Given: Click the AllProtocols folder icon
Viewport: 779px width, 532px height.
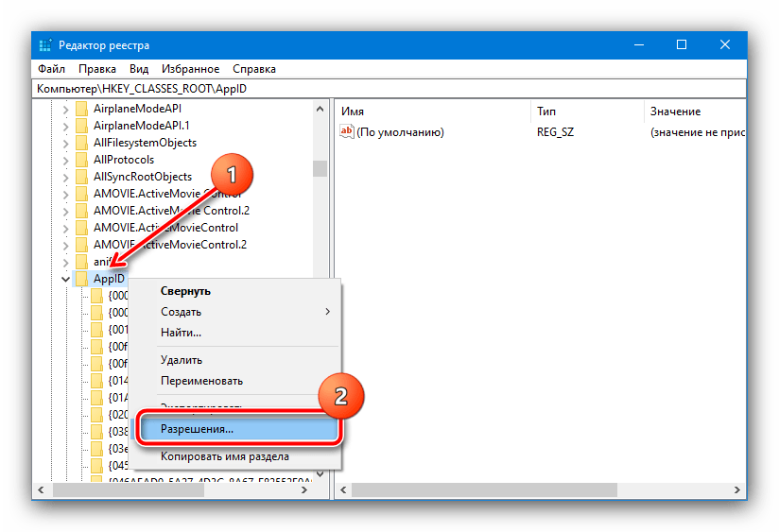Looking at the screenshot, I should click(82, 160).
